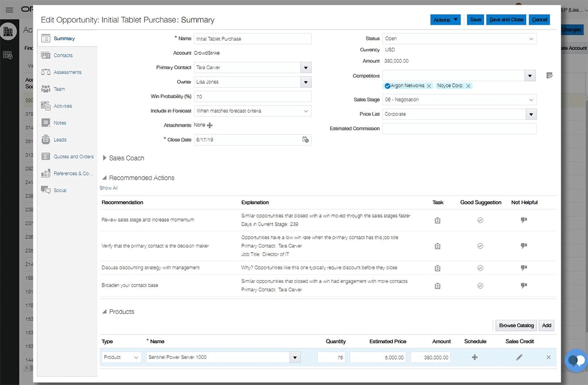This screenshot has height=385, width=588.
Task: Add an attachment with the plus icon
Action: 210,126
